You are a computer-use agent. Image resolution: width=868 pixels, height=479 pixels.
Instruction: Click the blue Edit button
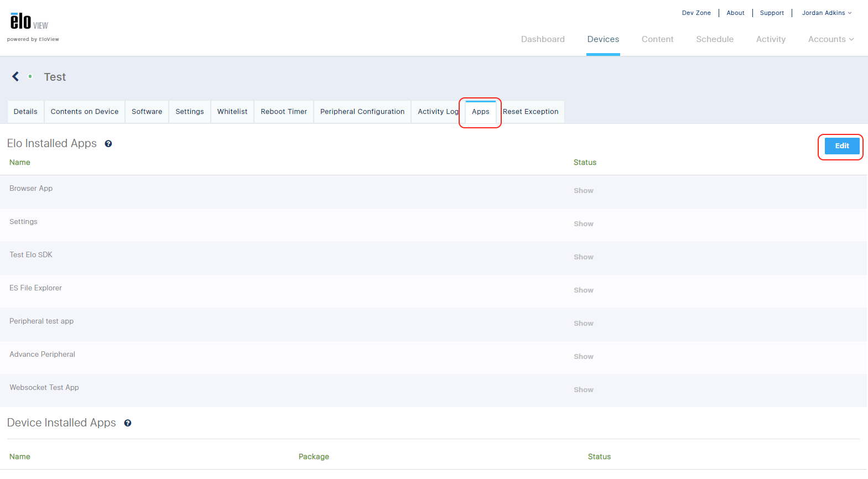(842, 146)
